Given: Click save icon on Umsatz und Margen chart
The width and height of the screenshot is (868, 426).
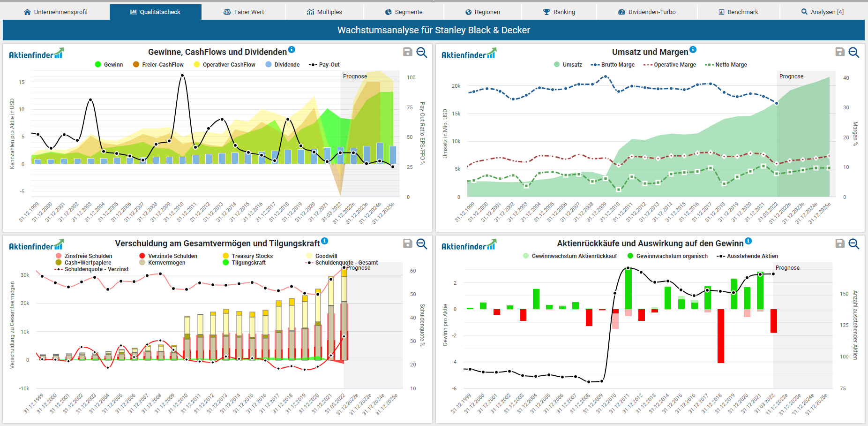Looking at the screenshot, I should pyautogui.click(x=840, y=52).
